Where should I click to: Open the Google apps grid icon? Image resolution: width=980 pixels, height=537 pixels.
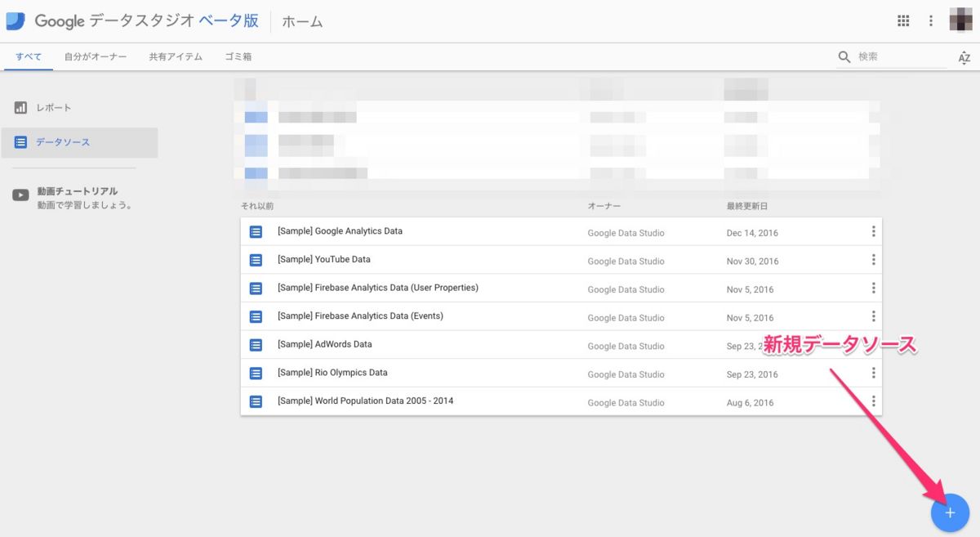(903, 21)
